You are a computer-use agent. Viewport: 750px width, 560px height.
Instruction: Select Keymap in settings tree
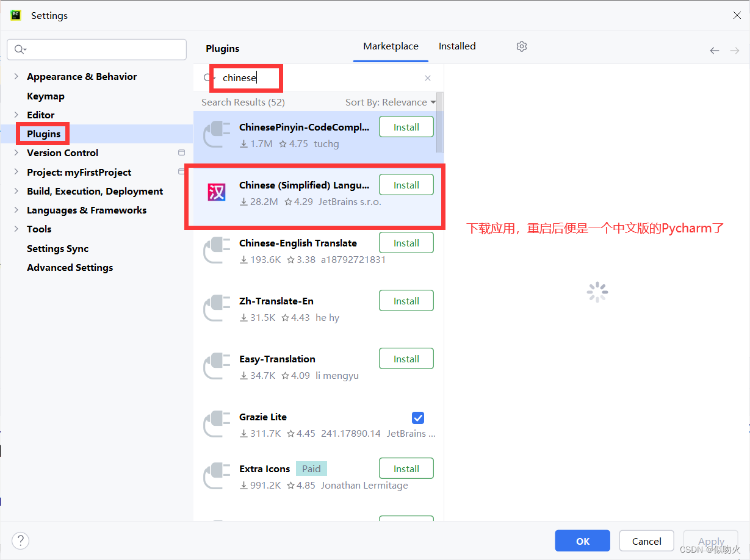coord(46,96)
